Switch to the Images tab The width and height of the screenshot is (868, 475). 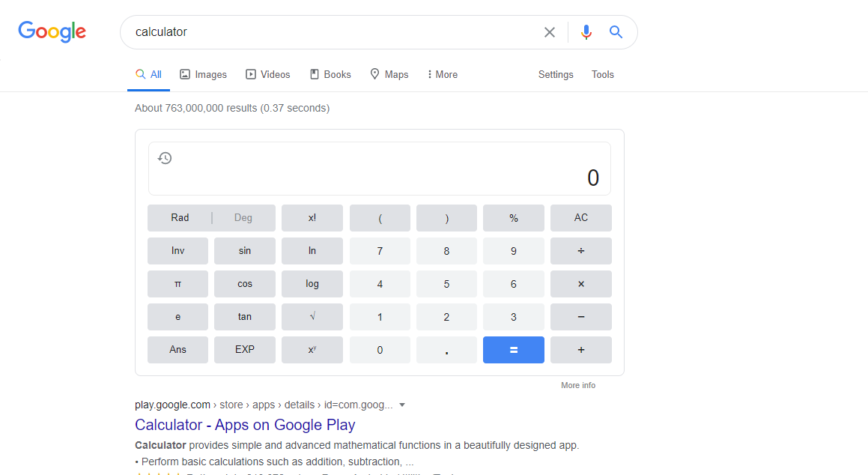203,74
